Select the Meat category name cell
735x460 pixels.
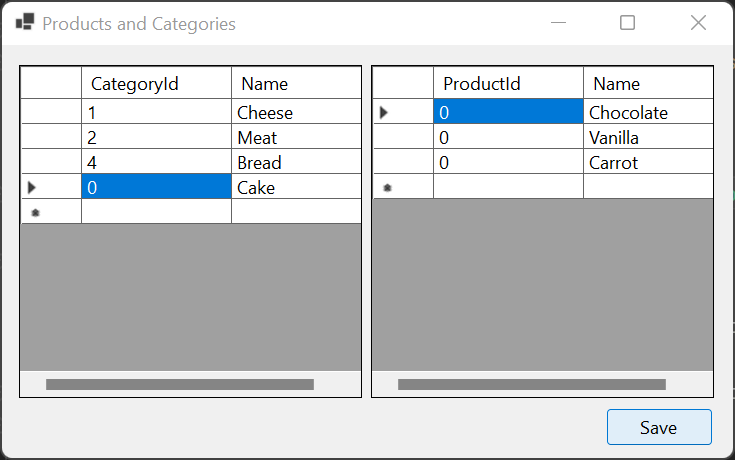(295, 137)
